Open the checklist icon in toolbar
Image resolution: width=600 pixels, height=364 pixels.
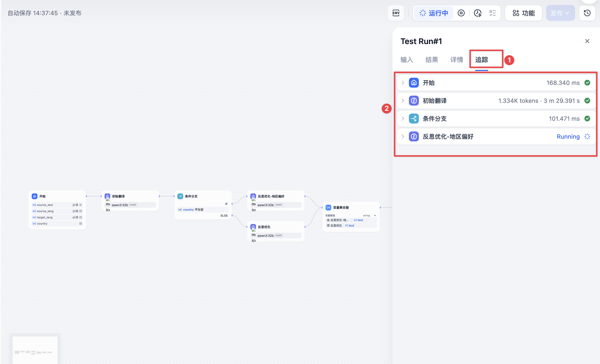point(492,13)
